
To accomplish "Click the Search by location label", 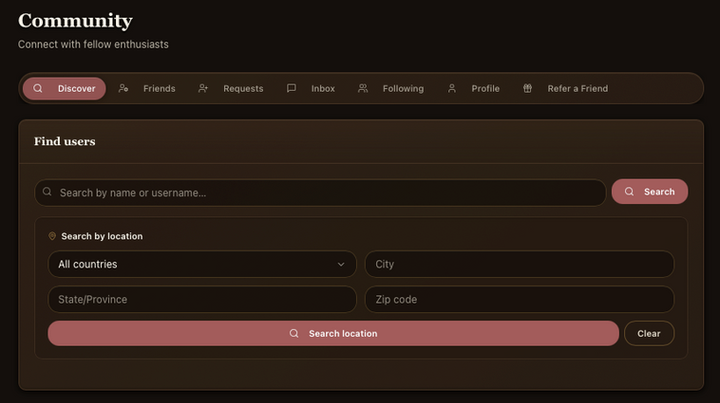I will point(102,236).
